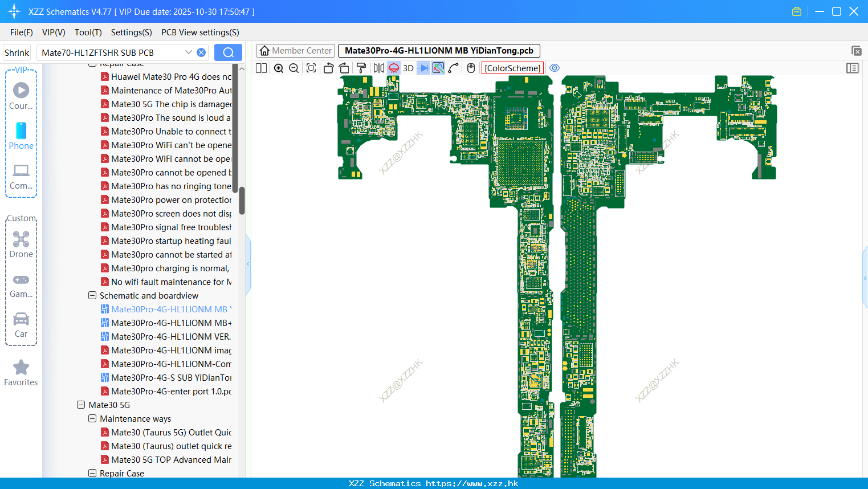This screenshot has width=868, height=489.
Task: Open Mate30Pro-4G-S SUB YiDianTong file
Action: 166,377
